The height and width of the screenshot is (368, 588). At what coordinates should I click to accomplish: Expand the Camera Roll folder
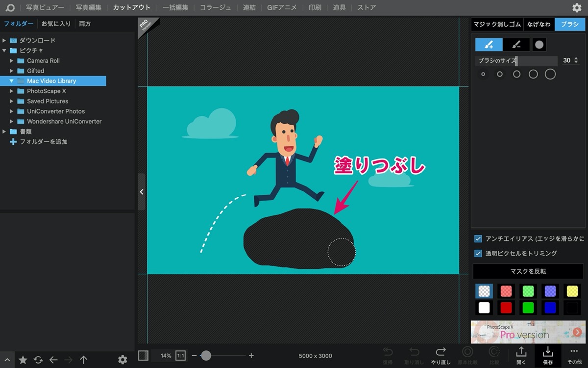pyautogui.click(x=12, y=61)
